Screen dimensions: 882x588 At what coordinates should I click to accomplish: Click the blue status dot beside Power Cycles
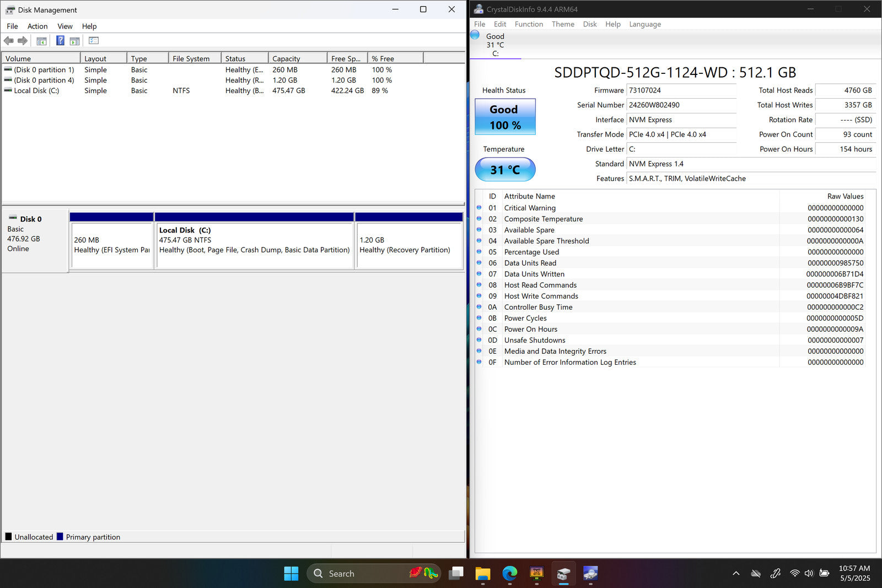click(479, 318)
